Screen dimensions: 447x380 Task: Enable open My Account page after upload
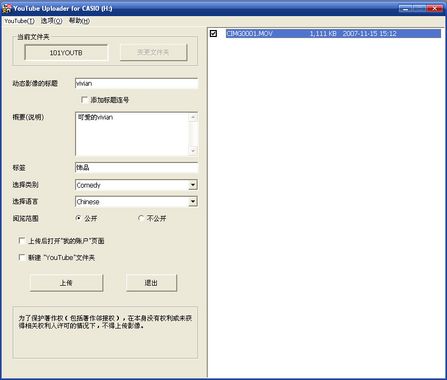[x=22, y=240]
